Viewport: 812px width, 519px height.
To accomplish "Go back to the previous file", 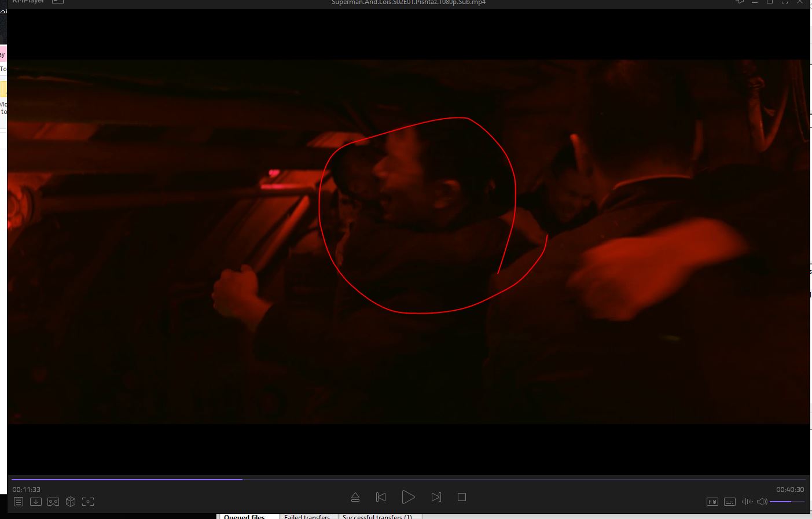I will (x=381, y=497).
